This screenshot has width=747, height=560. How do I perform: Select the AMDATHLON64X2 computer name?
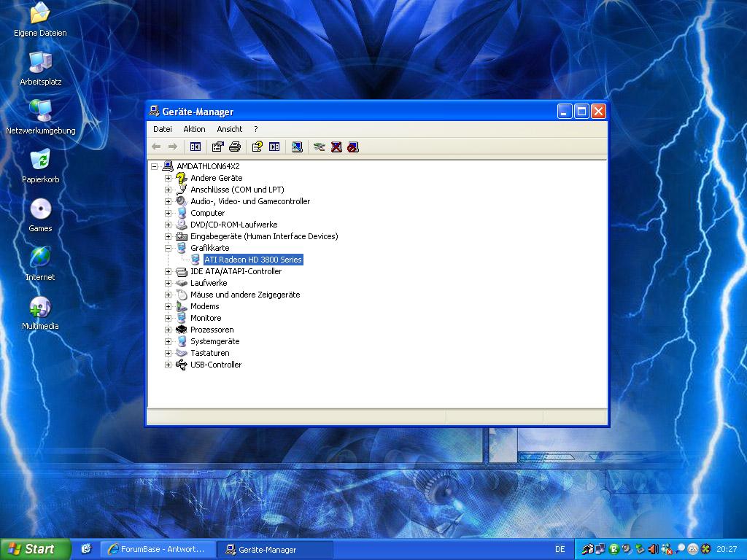coord(208,166)
